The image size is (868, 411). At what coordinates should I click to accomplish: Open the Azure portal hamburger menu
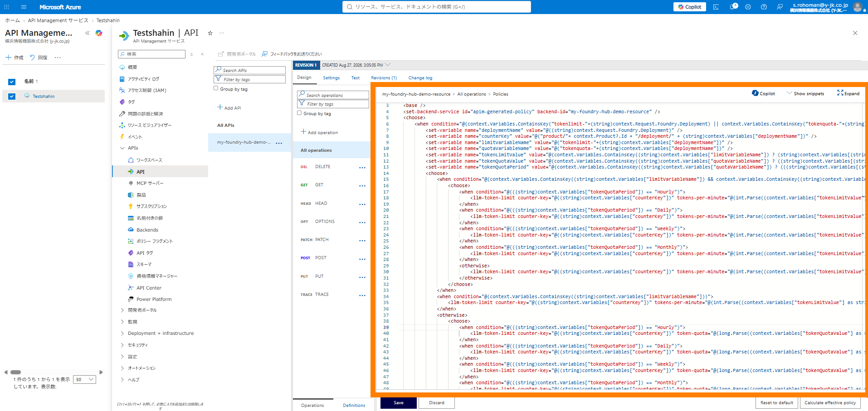24,7
